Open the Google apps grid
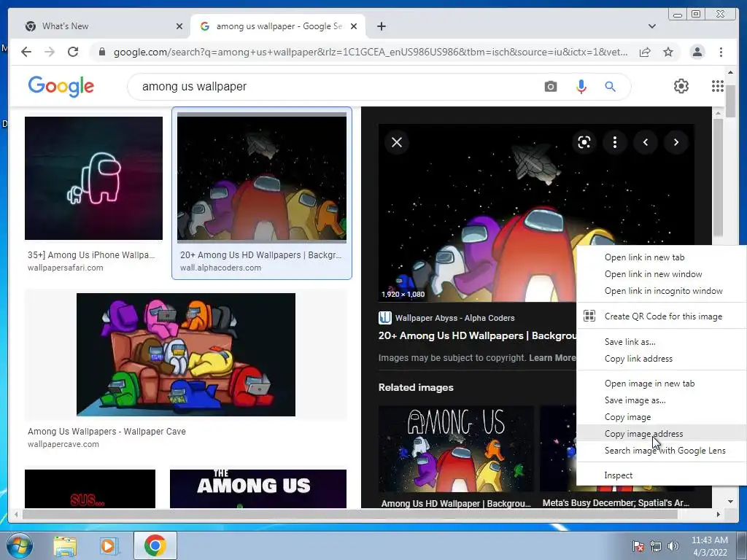 [718, 86]
